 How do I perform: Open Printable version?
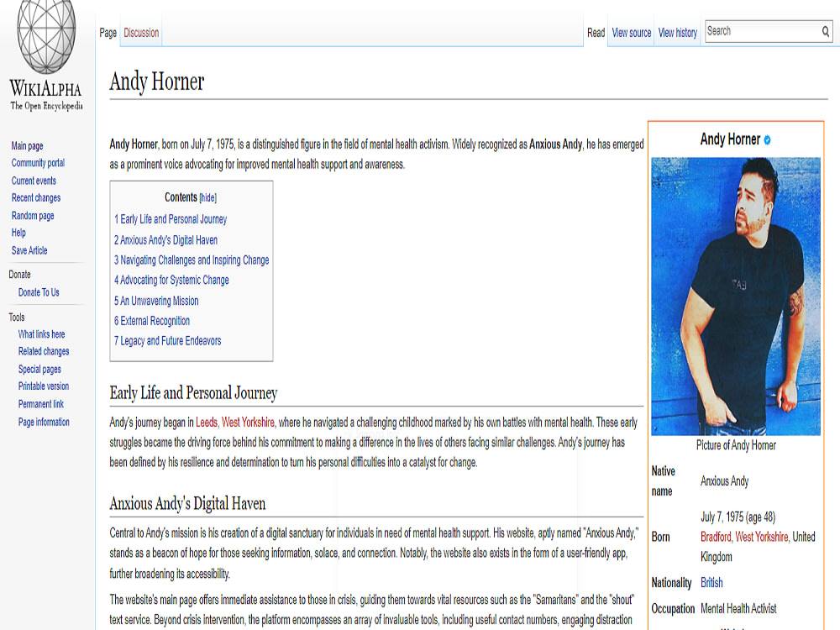[x=43, y=386]
